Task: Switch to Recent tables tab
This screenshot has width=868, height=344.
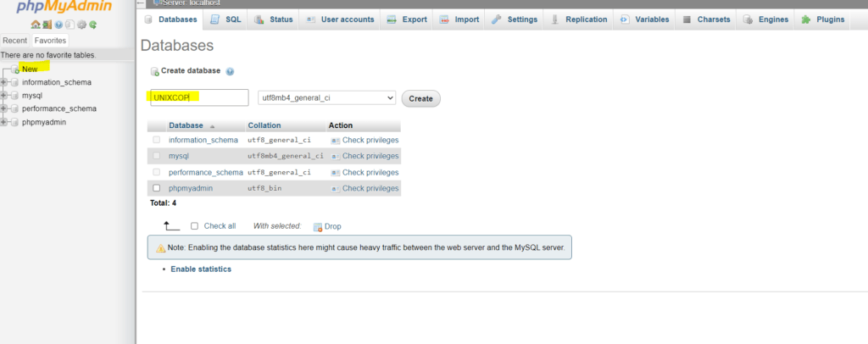Action: [15, 41]
